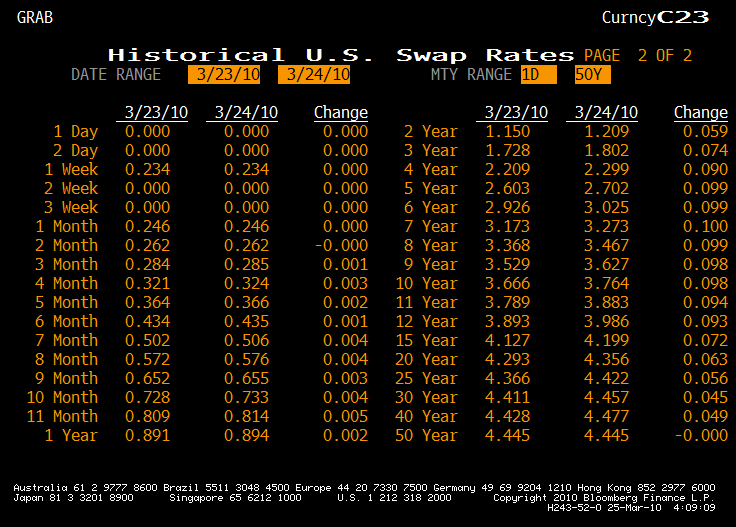This screenshot has width=736, height=527.
Task: Click the 40 Year value 4.477
Action: (606, 416)
